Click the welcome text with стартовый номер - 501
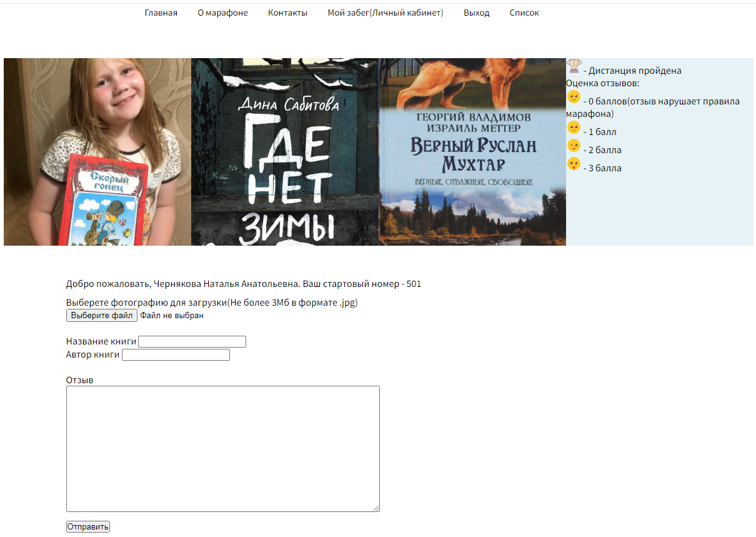 pyautogui.click(x=244, y=284)
